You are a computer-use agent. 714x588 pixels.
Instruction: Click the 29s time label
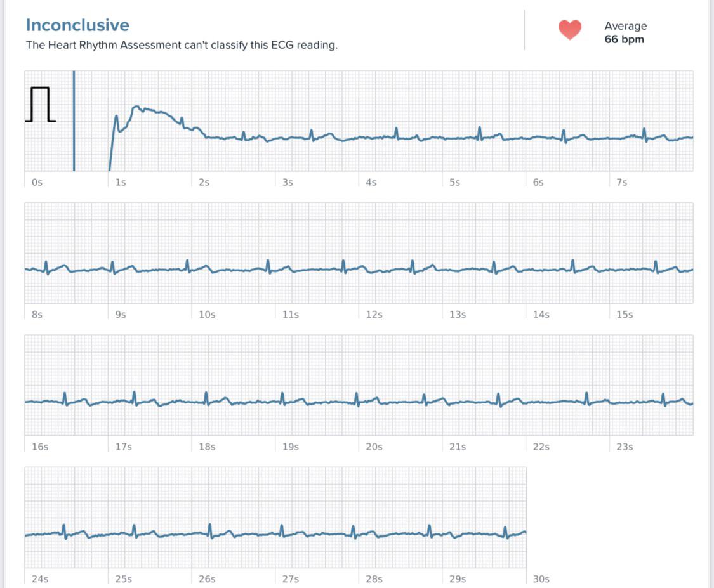click(x=458, y=579)
